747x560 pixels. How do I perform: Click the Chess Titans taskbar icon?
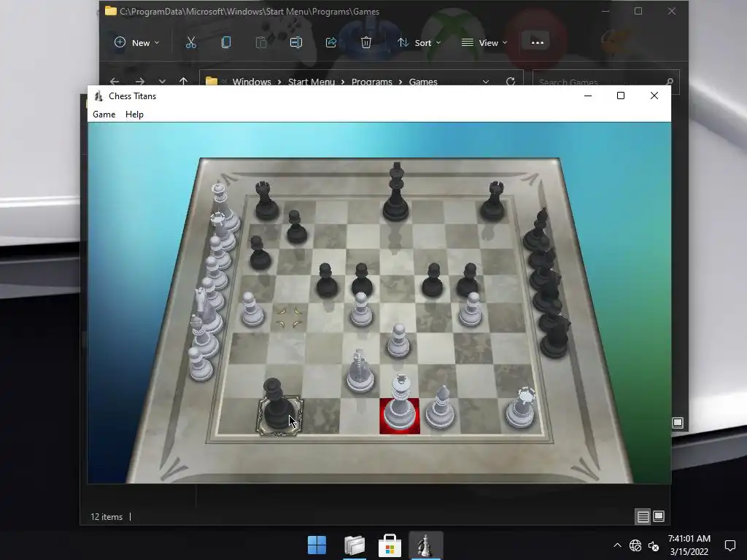[425, 545]
